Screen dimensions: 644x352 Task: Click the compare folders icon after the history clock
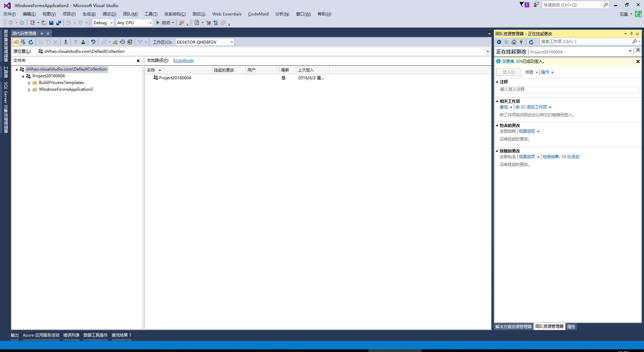coord(130,42)
